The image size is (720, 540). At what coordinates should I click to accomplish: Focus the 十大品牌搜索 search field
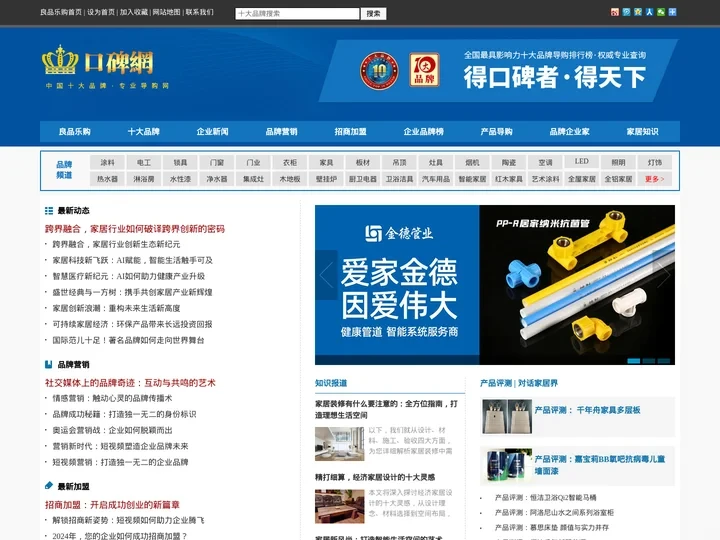tap(297, 14)
